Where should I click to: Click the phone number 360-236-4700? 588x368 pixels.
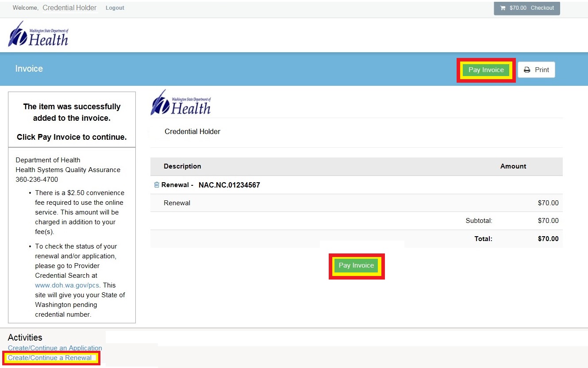click(x=37, y=180)
